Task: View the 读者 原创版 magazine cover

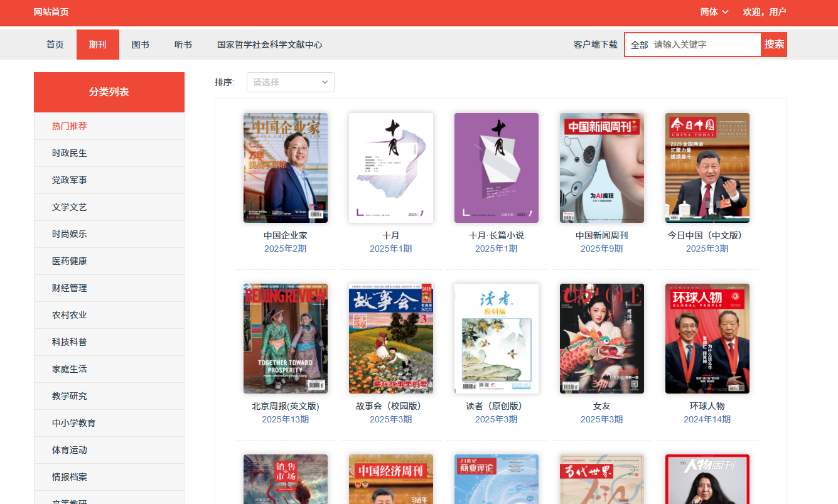Action: [497, 338]
